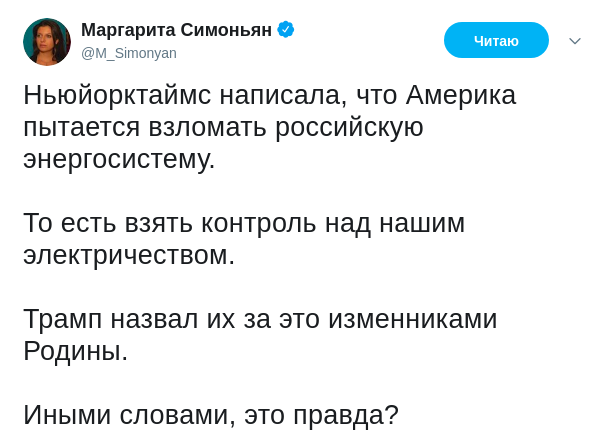Click the word Америка in the tweet
This screenshot has width=607, height=441.
(x=461, y=96)
